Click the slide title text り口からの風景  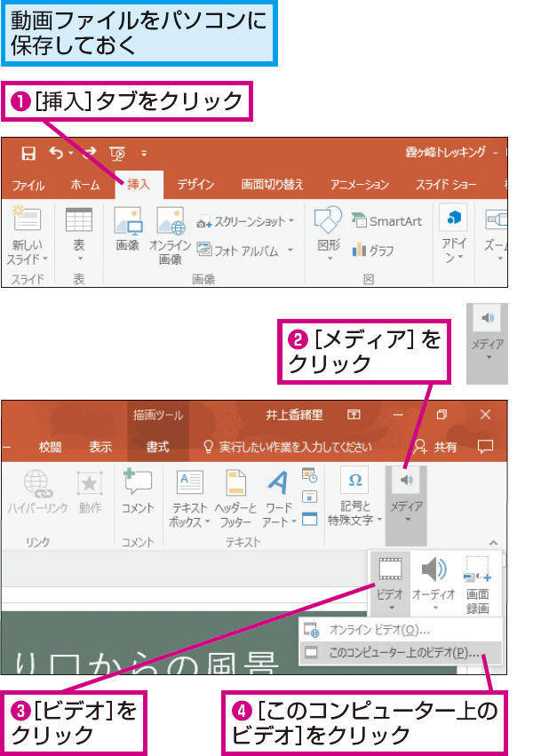(147, 663)
